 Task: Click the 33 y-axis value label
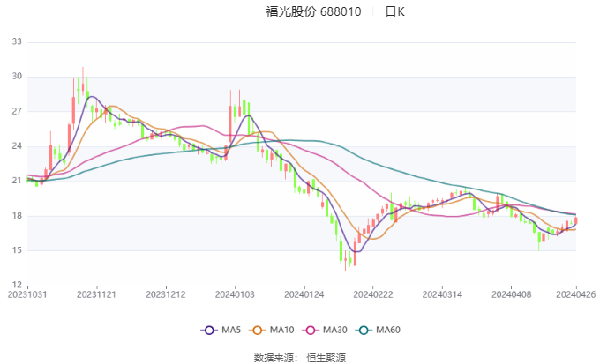point(17,41)
